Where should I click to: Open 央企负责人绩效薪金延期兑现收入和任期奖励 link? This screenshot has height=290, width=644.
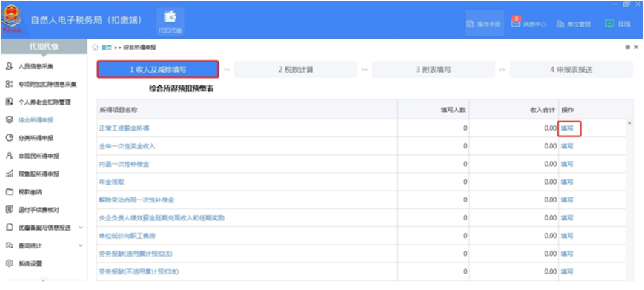[162, 218]
